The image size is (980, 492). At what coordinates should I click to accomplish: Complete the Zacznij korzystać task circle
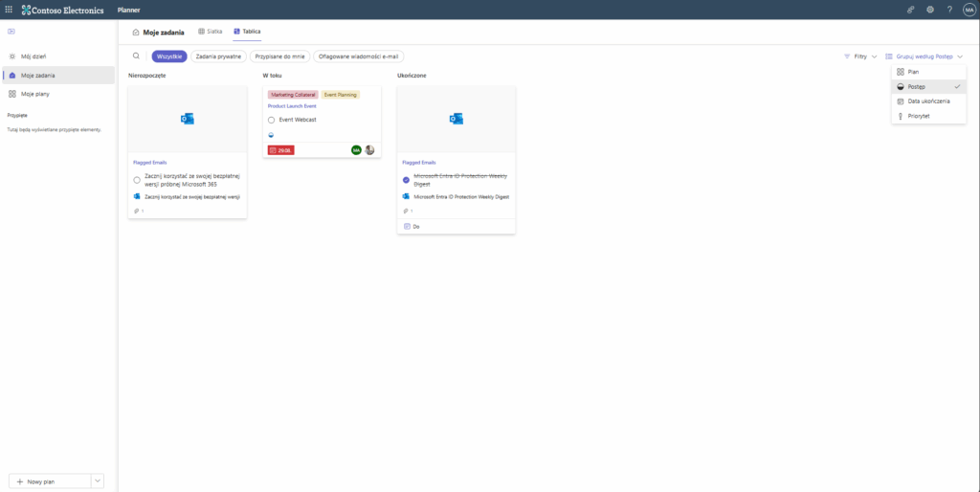click(x=137, y=180)
